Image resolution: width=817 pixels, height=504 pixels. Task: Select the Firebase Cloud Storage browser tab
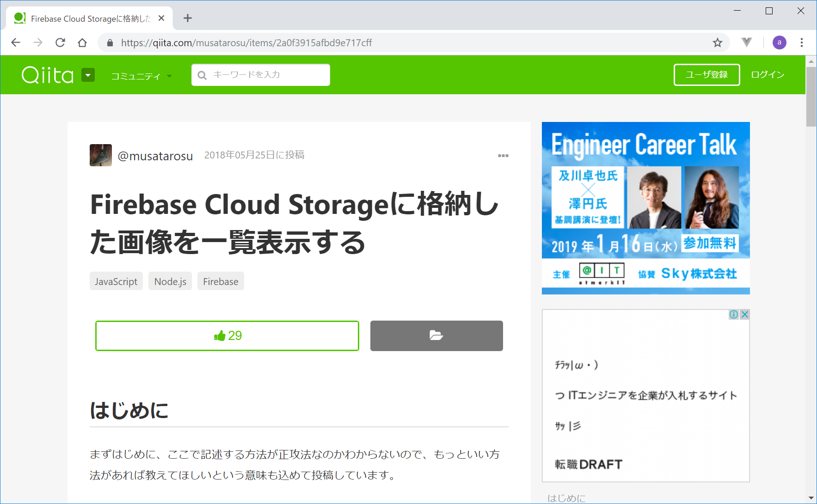pyautogui.click(x=90, y=18)
